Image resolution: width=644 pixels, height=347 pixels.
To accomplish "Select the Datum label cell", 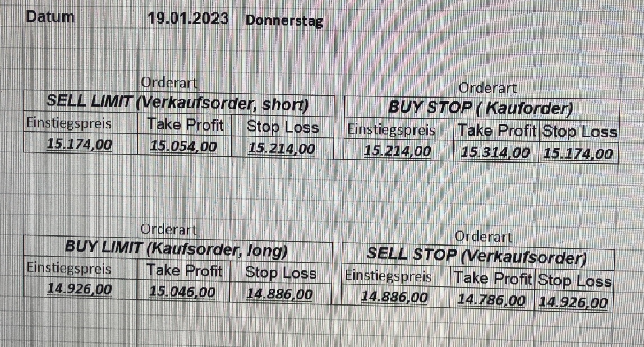I will 50,17.
